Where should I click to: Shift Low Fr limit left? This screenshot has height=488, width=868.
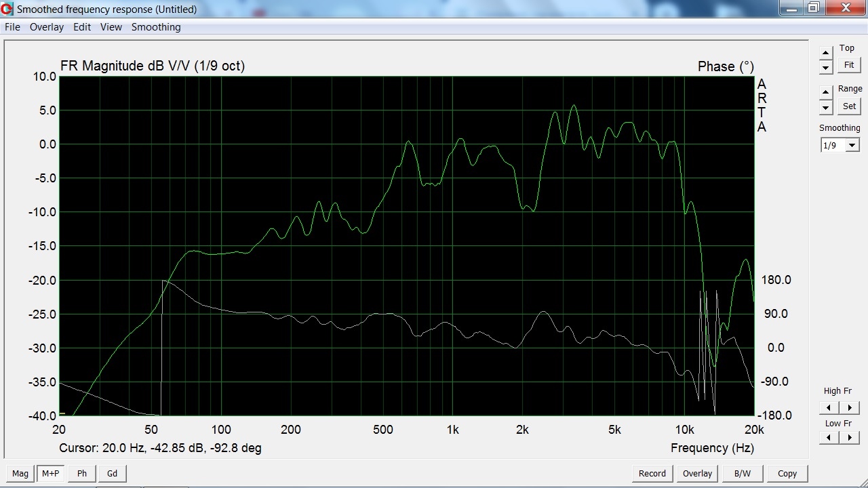[828, 438]
